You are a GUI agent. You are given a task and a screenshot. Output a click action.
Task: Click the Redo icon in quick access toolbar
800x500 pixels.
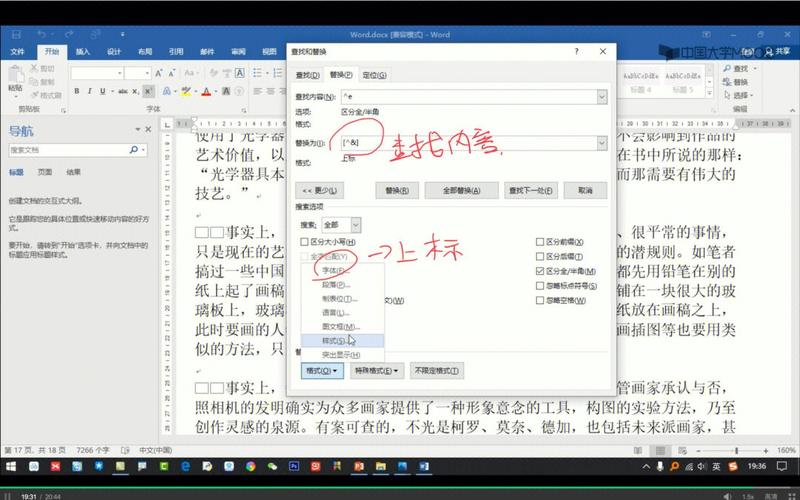tap(69, 35)
